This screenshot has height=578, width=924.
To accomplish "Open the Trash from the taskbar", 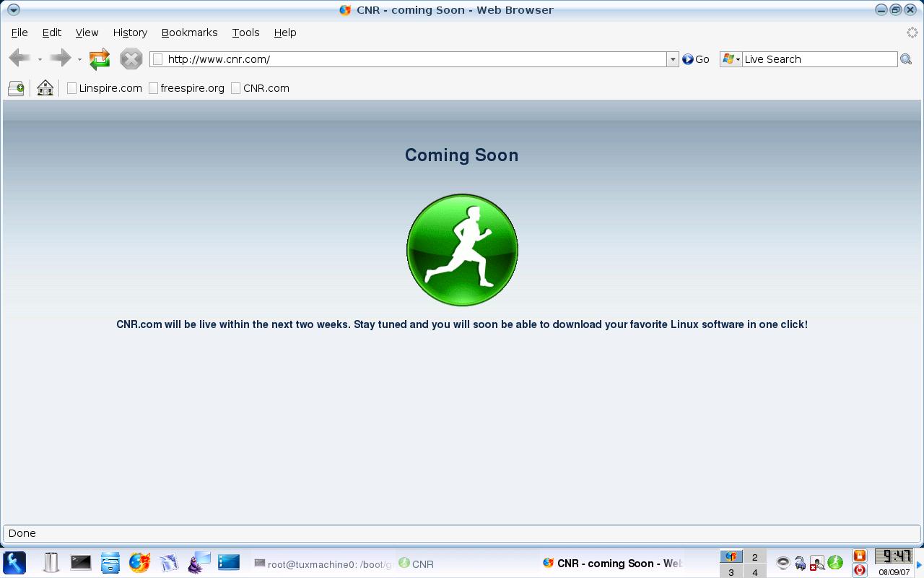I will click(51, 562).
